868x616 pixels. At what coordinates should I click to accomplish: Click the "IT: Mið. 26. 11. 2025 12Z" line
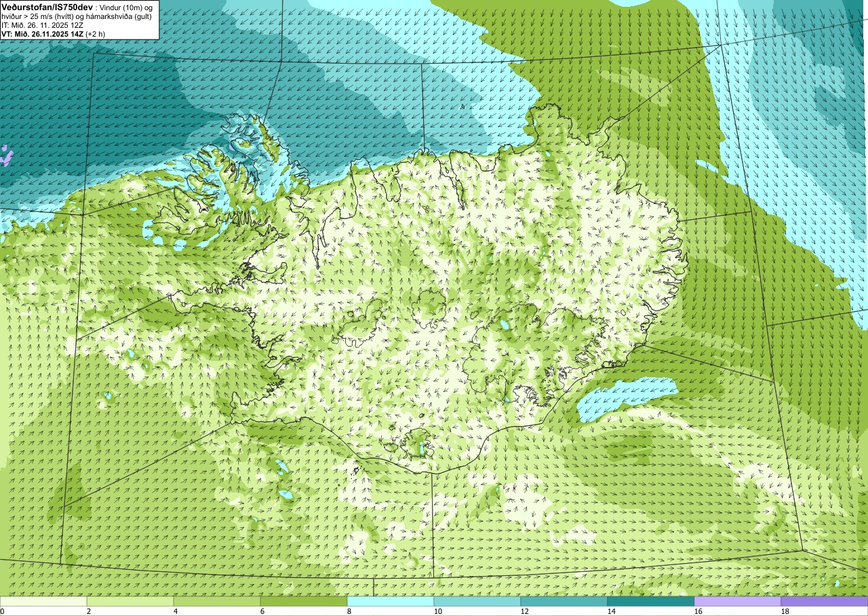42,24
